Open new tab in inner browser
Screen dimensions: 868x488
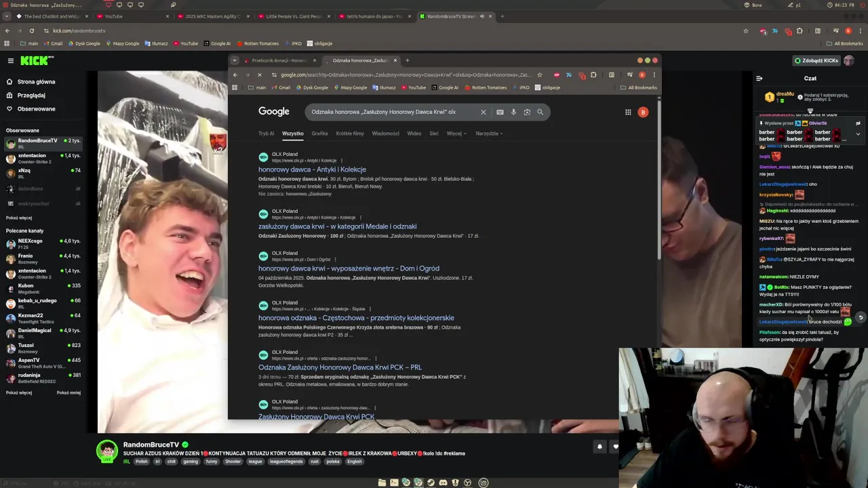[x=407, y=60]
